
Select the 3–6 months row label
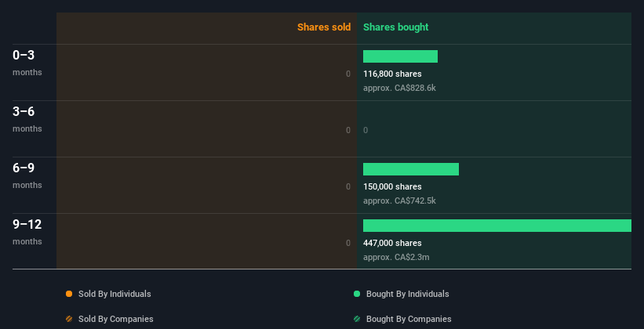tap(27, 118)
